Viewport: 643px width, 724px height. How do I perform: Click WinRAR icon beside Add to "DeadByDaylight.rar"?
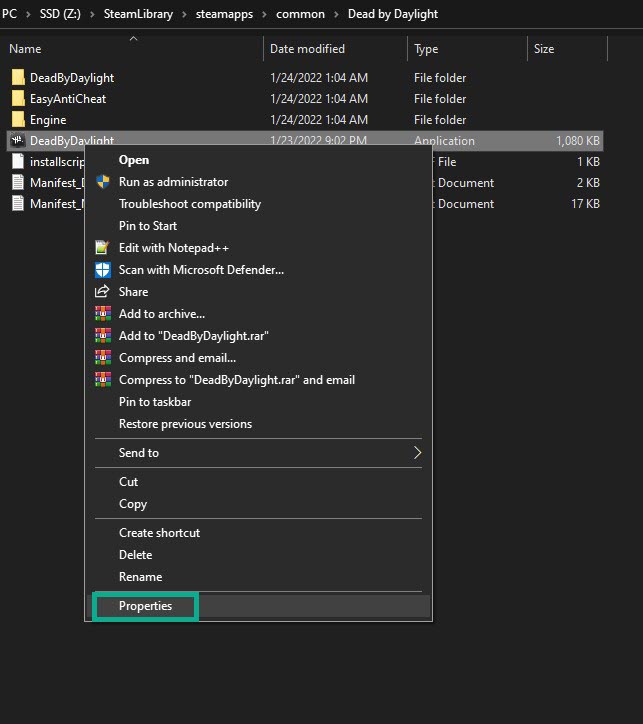(102, 336)
